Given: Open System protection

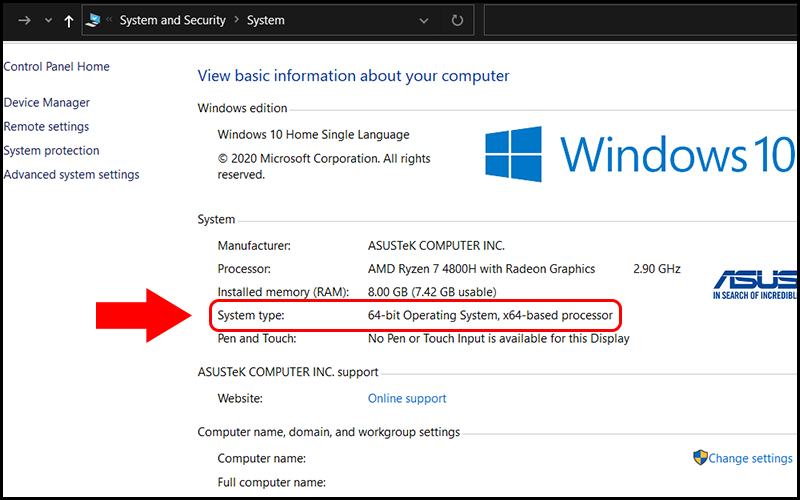Looking at the screenshot, I should pyautogui.click(x=52, y=151).
